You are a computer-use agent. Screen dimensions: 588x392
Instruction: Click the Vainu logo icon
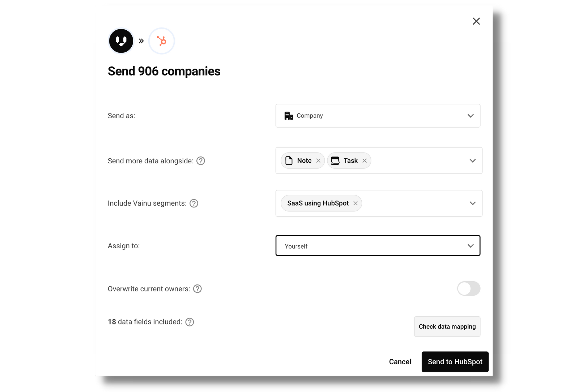(x=121, y=41)
